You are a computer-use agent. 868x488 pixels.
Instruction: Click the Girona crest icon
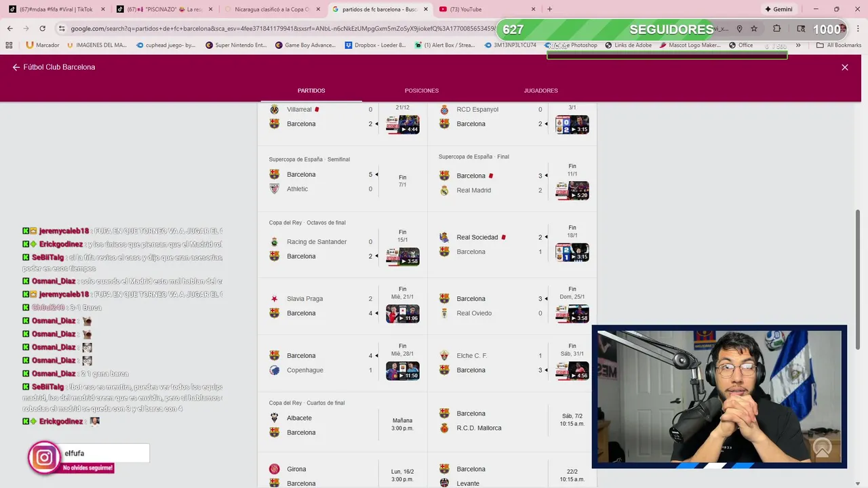point(275,469)
